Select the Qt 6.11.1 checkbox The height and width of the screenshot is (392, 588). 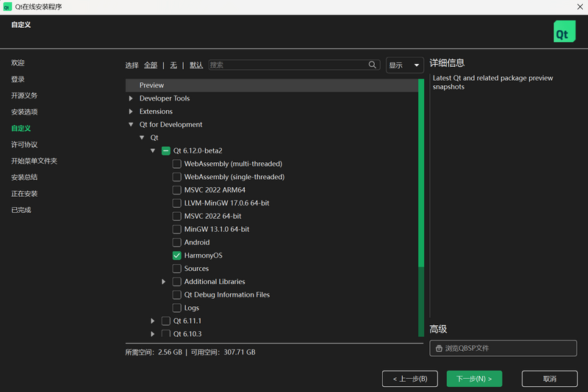(x=166, y=321)
